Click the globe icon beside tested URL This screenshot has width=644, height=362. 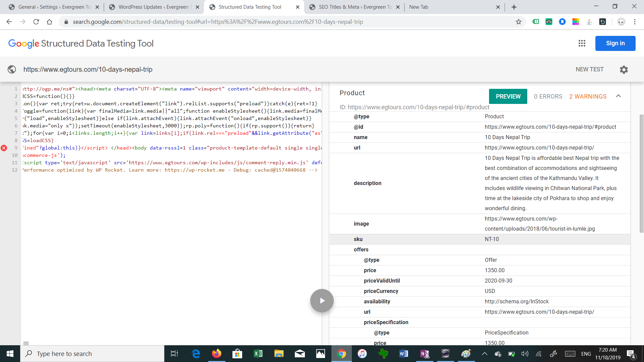pyautogui.click(x=12, y=69)
